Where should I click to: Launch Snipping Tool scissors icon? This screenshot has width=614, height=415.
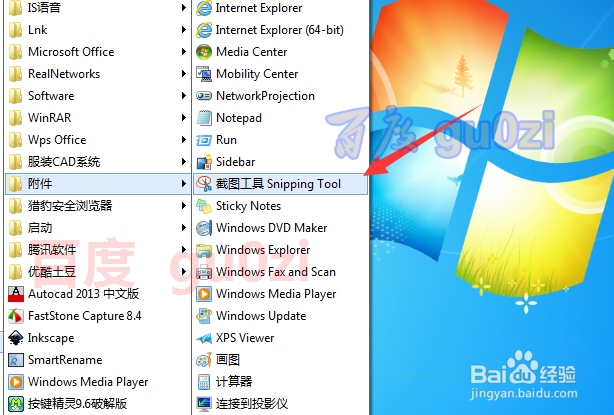[204, 184]
